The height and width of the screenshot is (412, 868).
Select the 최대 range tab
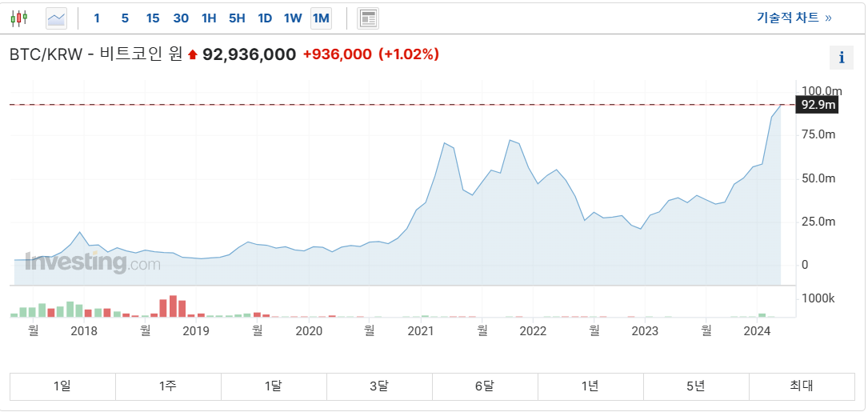click(x=802, y=386)
